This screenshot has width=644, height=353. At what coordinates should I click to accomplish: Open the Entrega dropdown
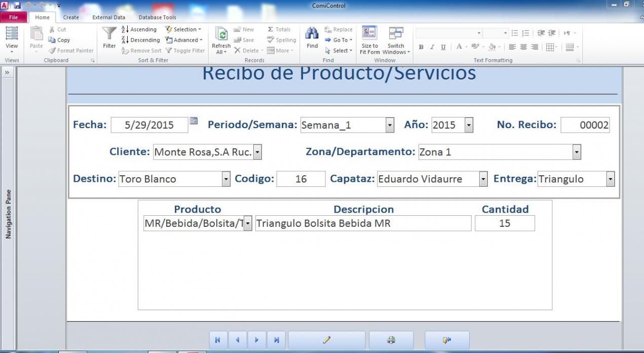pos(611,179)
